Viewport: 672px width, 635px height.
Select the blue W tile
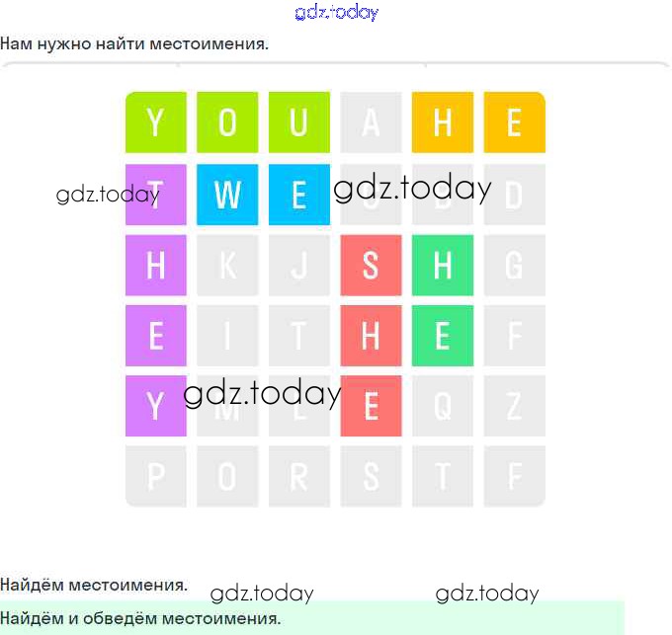tap(227, 195)
